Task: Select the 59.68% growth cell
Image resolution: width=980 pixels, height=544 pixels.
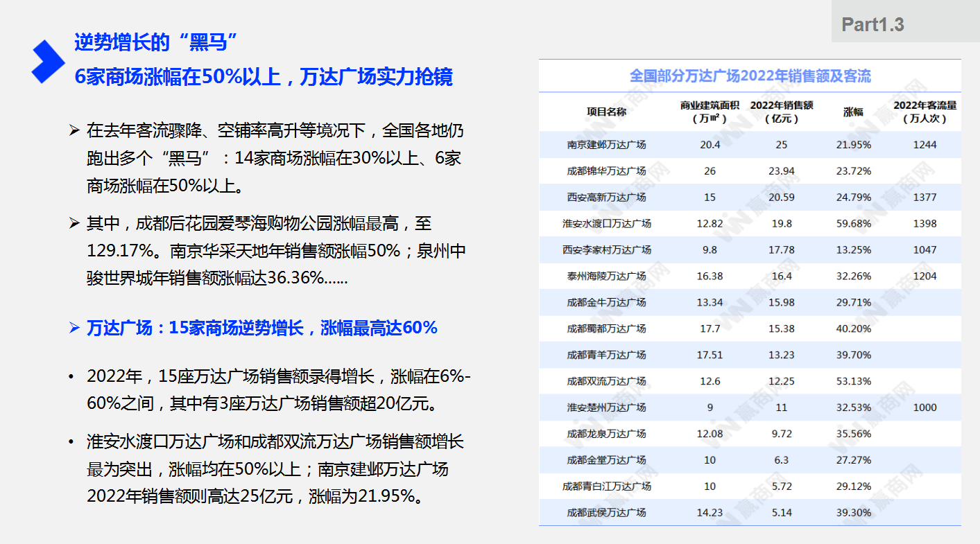Action: click(853, 224)
